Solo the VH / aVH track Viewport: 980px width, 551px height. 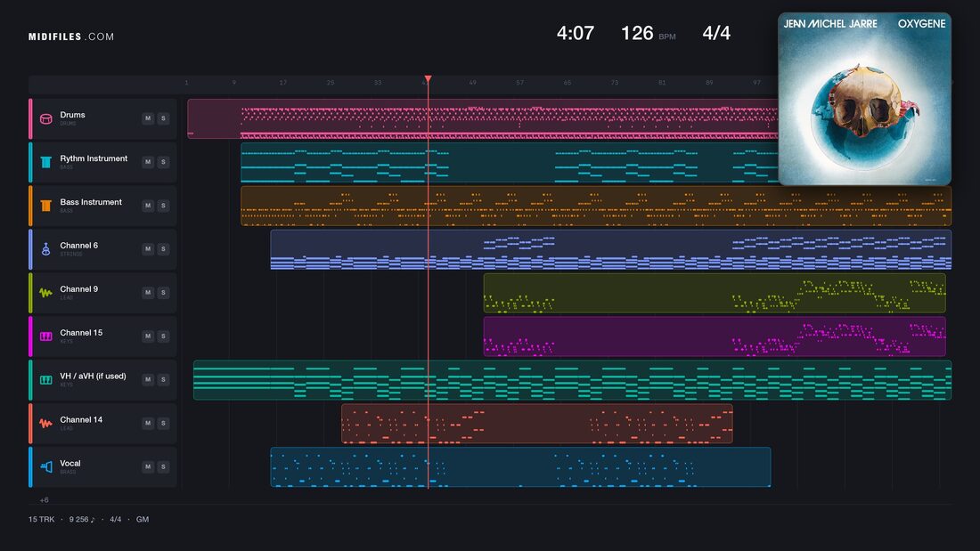(163, 379)
